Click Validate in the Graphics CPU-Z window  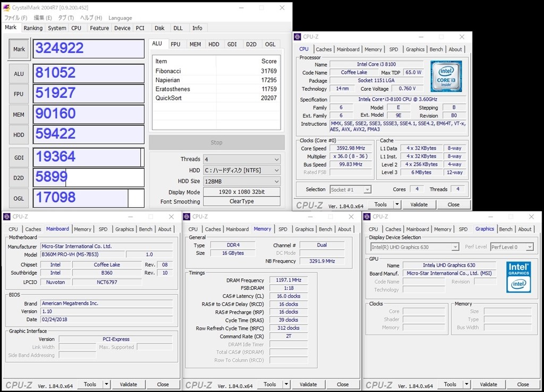click(489, 385)
